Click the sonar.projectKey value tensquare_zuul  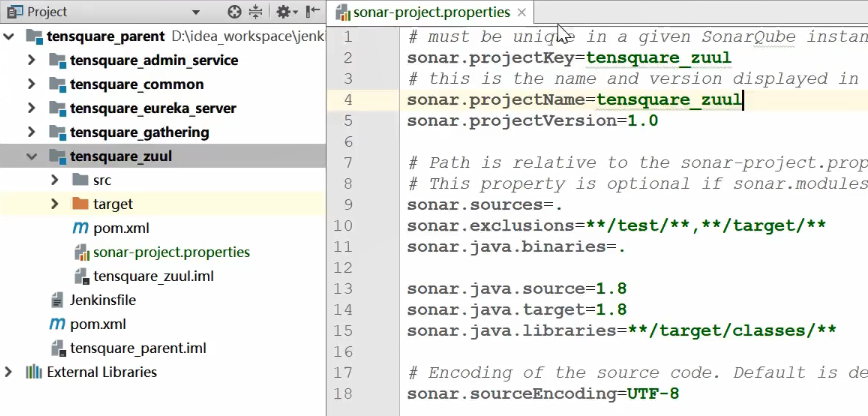click(659, 58)
